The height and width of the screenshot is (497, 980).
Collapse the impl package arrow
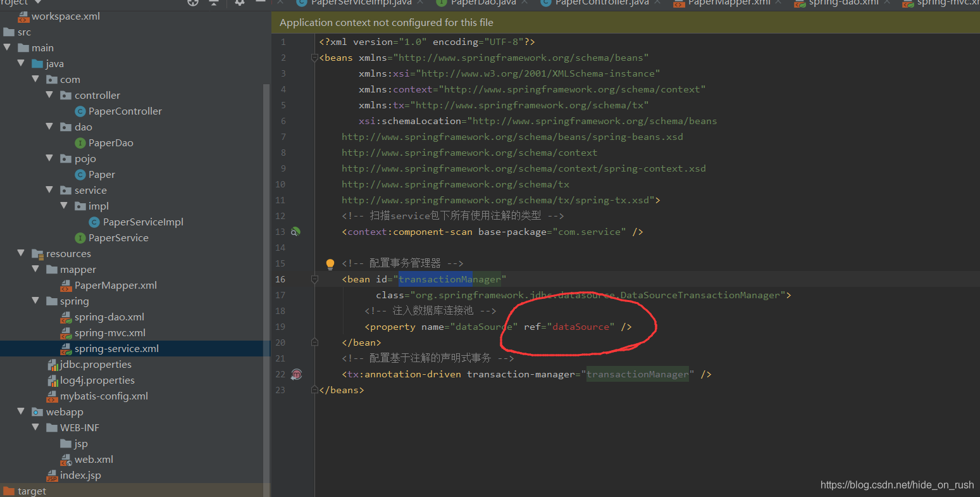click(x=65, y=206)
